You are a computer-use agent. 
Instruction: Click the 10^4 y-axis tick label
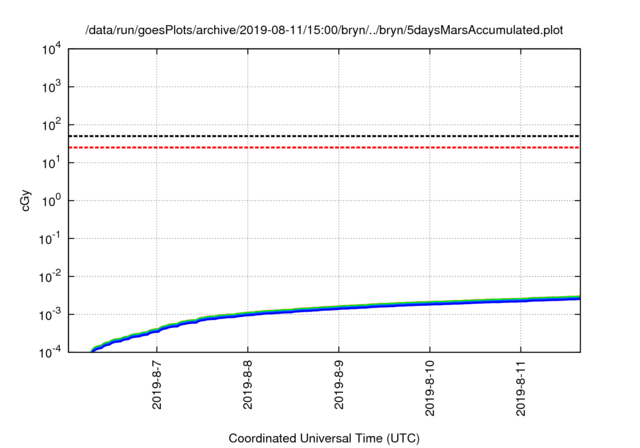point(51,49)
